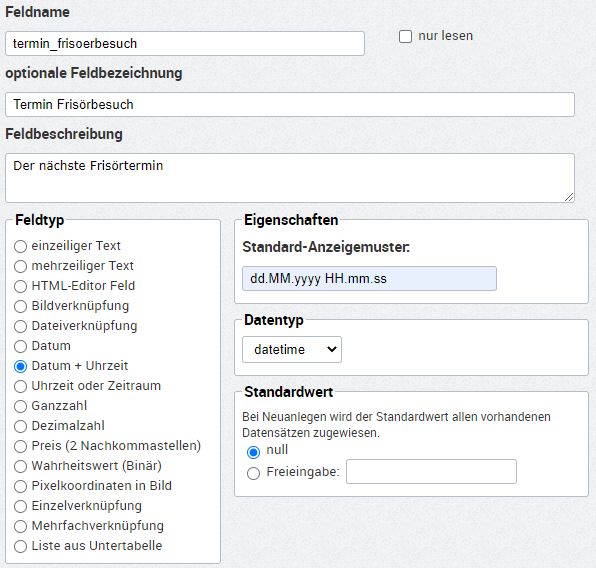Select 'Pixelkoordinaten in Bild' option

[20, 486]
